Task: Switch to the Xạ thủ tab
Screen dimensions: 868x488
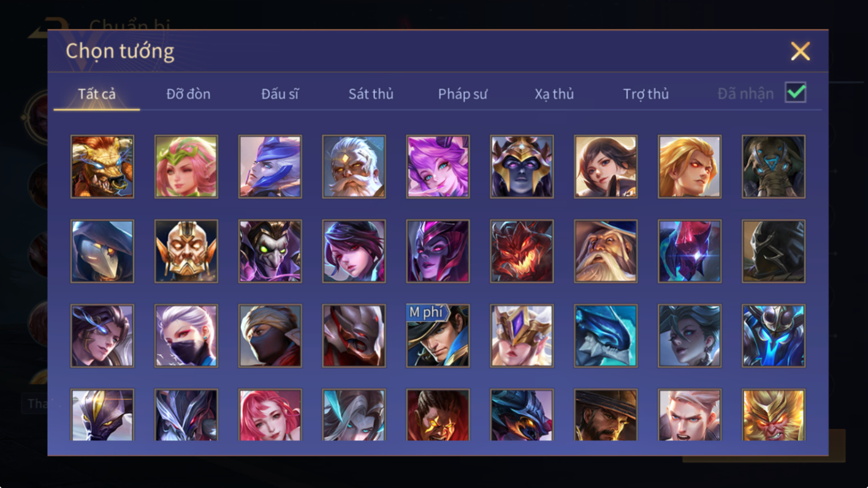Action: (x=554, y=94)
